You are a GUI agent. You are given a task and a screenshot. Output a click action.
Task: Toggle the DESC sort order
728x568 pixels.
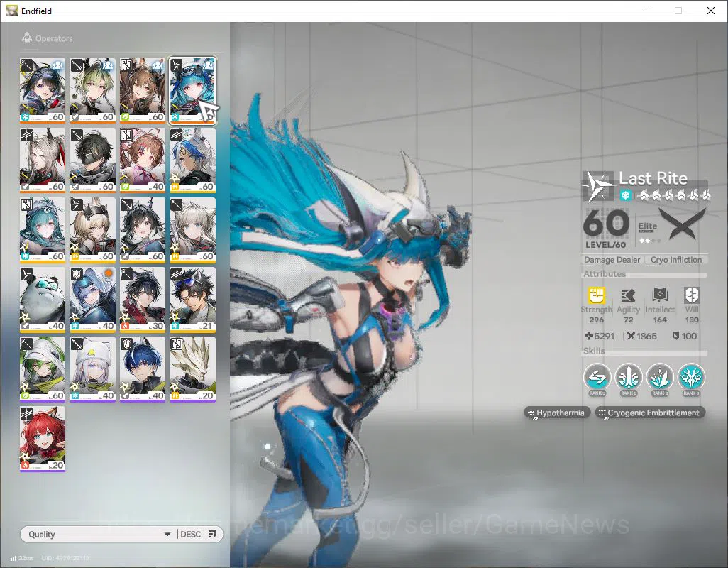click(190, 534)
